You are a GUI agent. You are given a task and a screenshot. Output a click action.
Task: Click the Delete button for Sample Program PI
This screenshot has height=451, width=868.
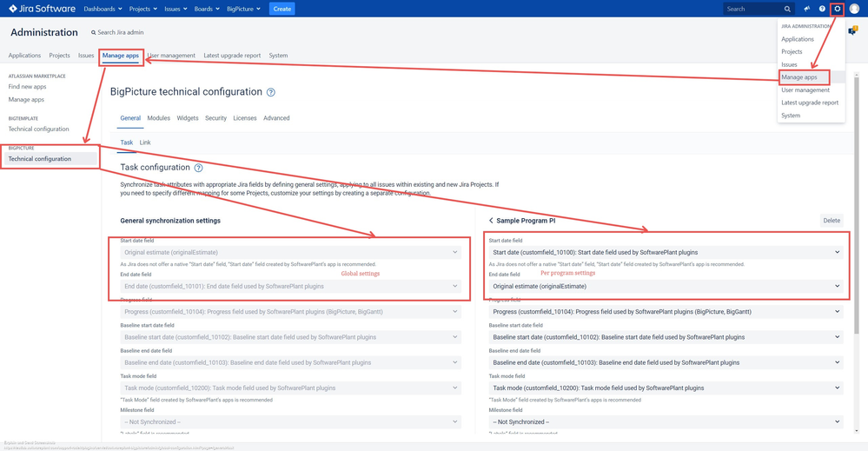click(832, 220)
